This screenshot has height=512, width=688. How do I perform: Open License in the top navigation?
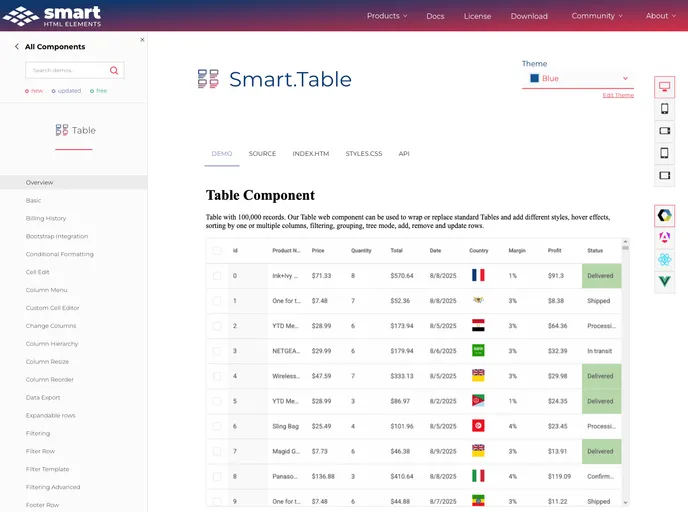(477, 16)
